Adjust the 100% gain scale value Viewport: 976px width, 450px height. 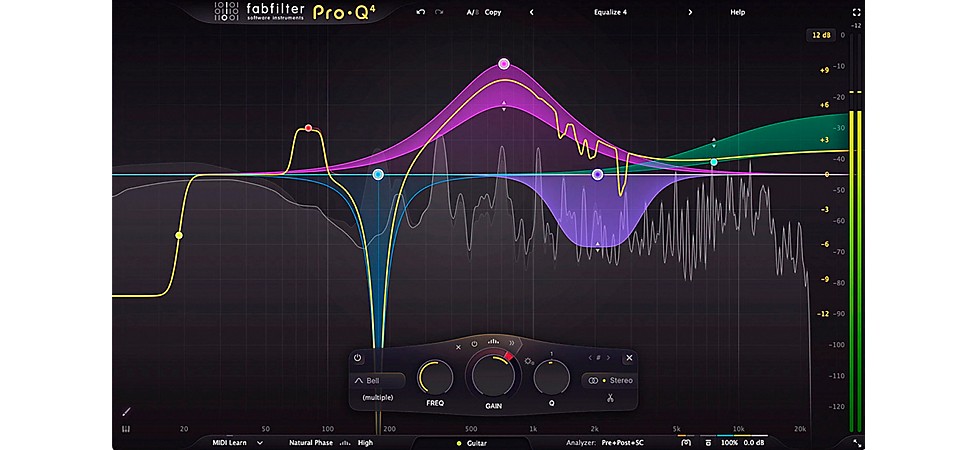coord(728,443)
